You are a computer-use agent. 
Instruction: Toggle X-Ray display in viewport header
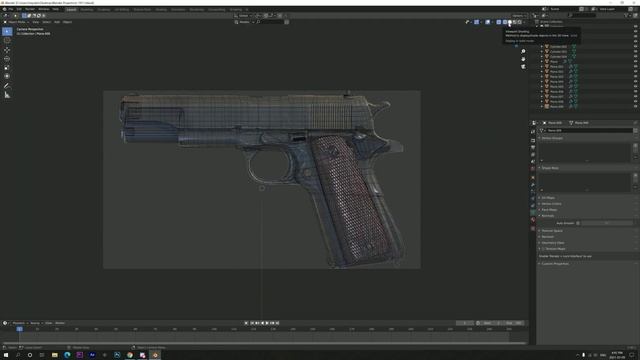(499, 22)
